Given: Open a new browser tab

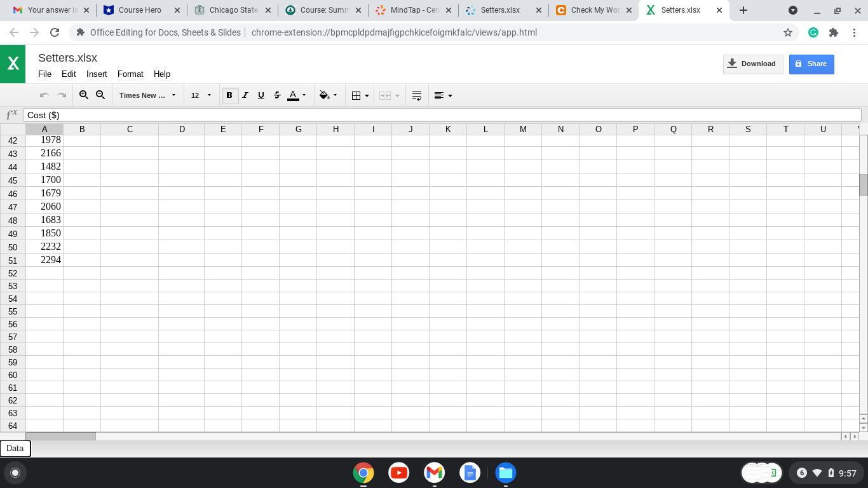Looking at the screenshot, I should 743,10.
